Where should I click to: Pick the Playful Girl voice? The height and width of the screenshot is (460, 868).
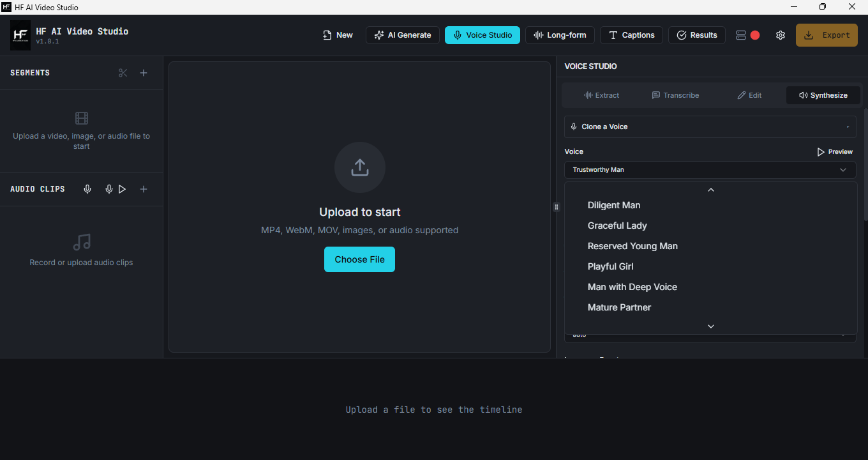point(710,266)
